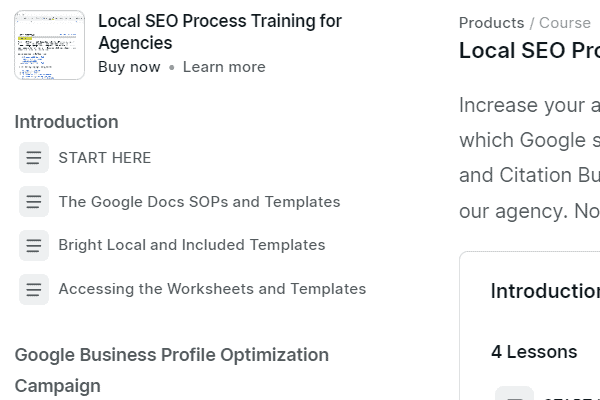Click the 4 Lessons label

coord(534,352)
